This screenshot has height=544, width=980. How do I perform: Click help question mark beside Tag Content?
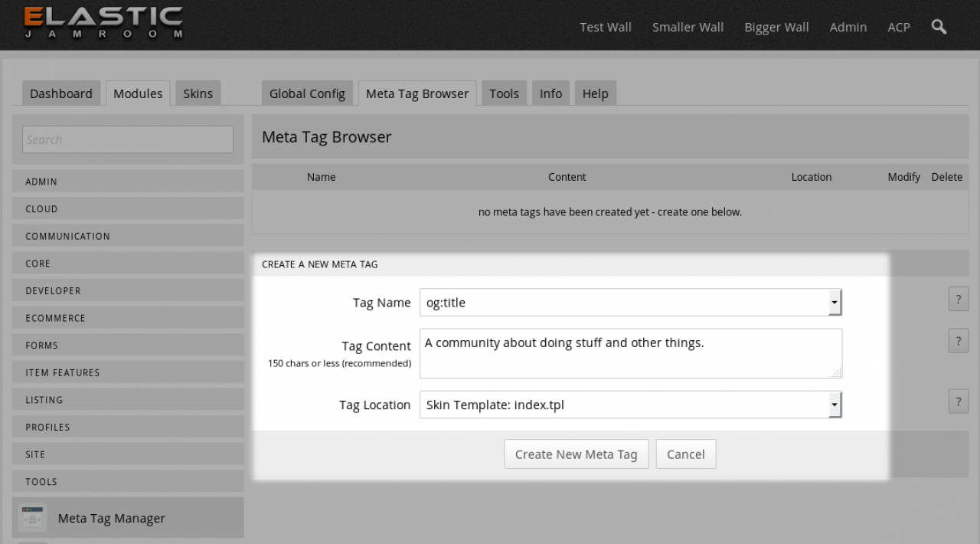pos(958,340)
